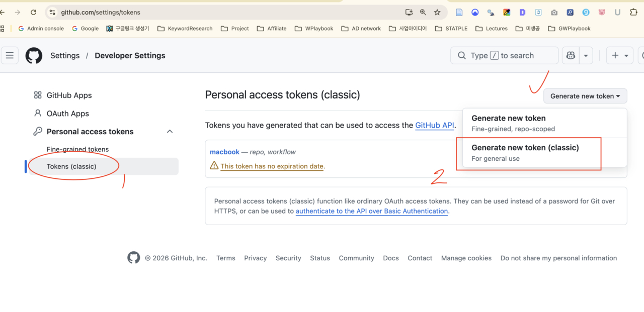Open the Status footer link
The image size is (644, 312).
point(320,258)
